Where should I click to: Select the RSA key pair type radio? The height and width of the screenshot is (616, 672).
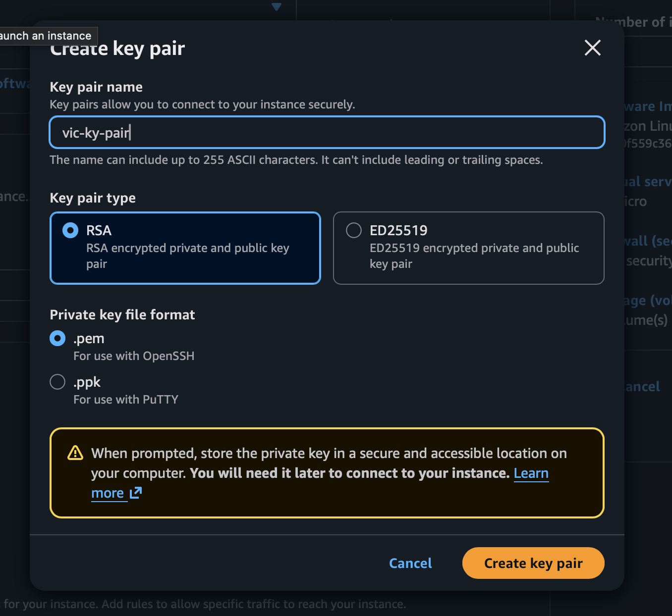[70, 230]
